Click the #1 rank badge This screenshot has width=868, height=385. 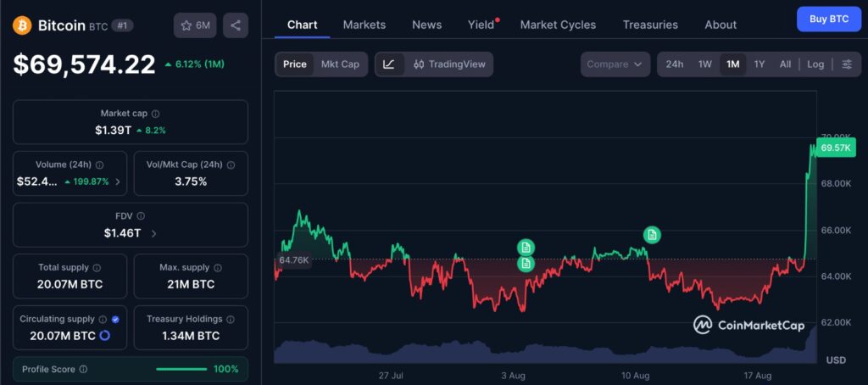[122, 25]
